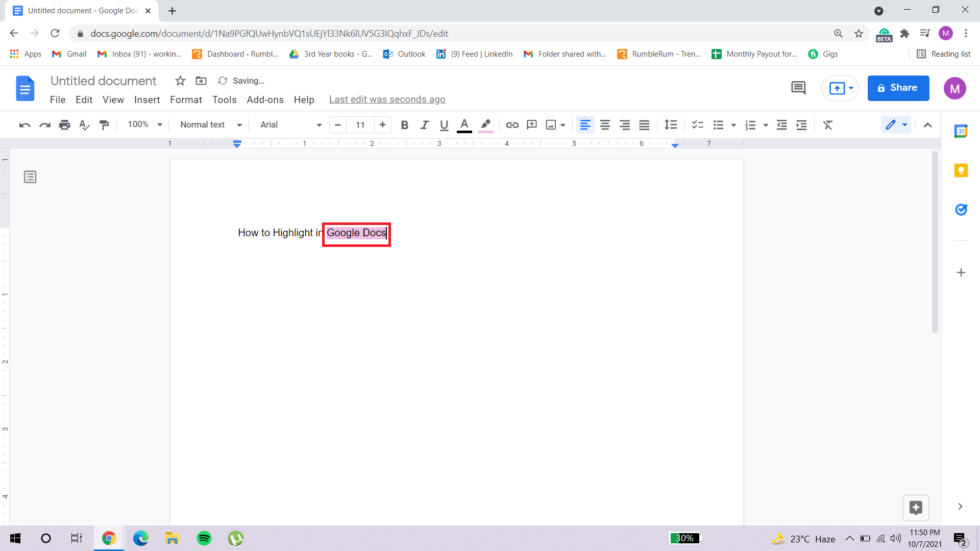
Task: Click the Get add-ons plus icon
Action: pos(961,272)
